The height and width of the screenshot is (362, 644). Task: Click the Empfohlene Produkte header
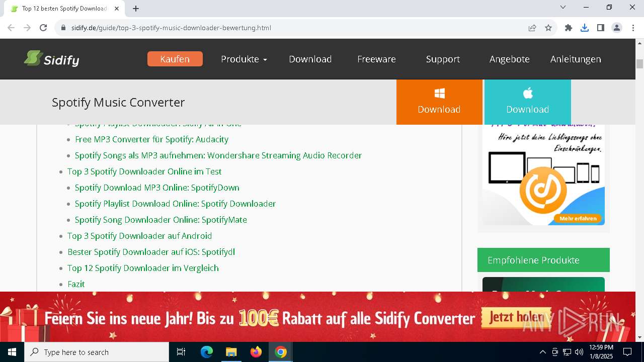[x=543, y=260]
